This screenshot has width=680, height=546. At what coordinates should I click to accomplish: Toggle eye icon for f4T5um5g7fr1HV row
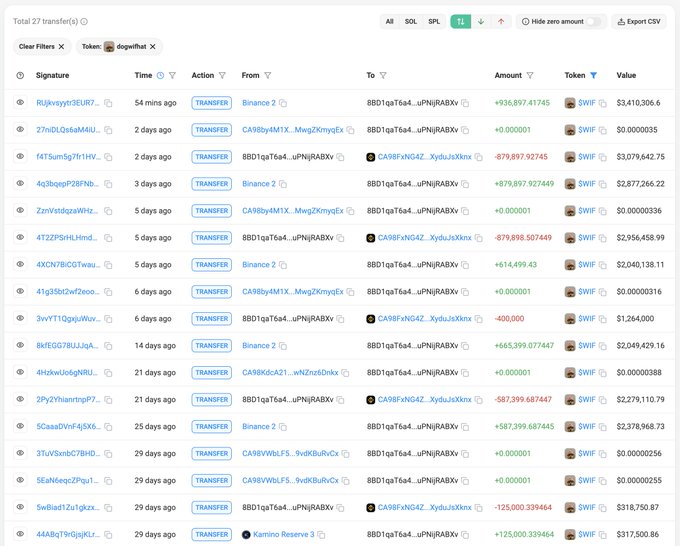click(20, 157)
